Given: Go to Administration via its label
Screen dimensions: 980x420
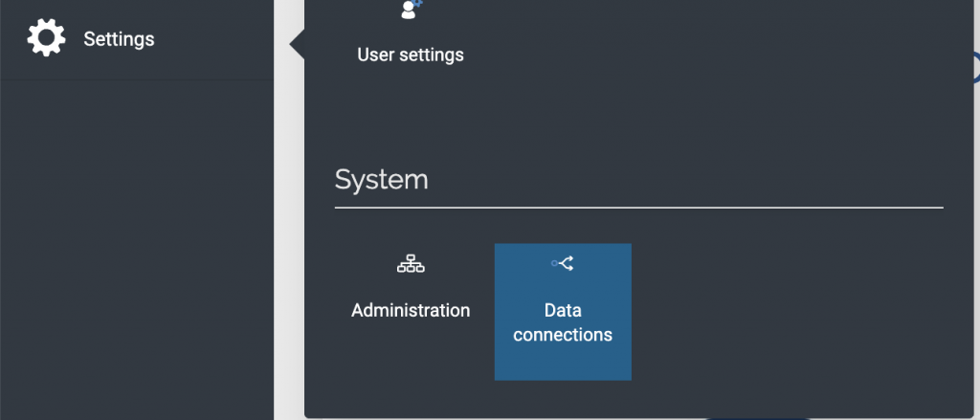Looking at the screenshot, I should click(411, 310).
